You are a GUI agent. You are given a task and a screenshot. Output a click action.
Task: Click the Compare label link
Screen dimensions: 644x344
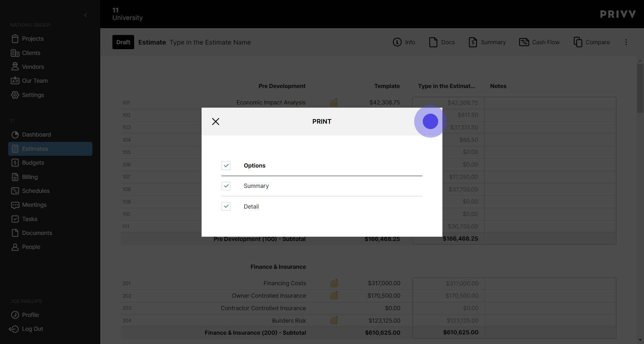point(598,42)
